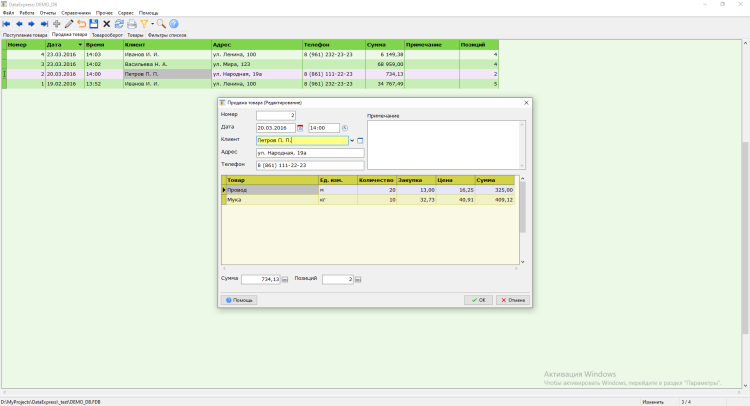Viewport: 750px width, 406px height.
Task: Click the main-table cell with sum 6 149,38
Action: (385, 55)
